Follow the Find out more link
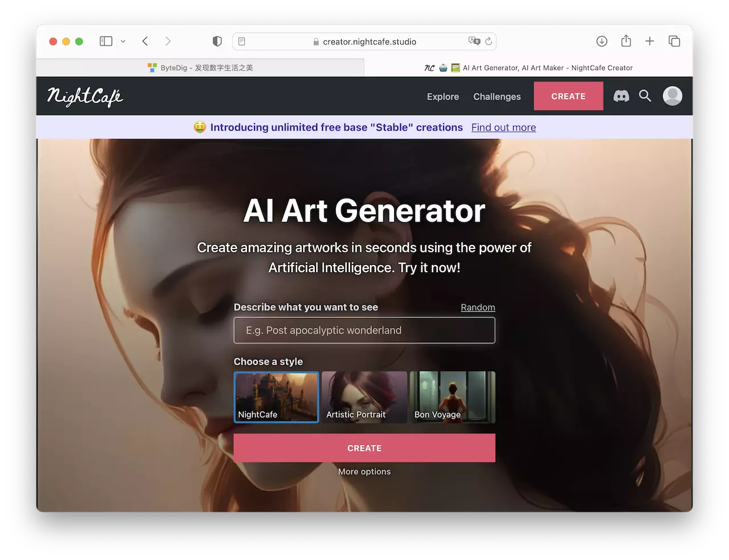729x560 pixels. click(503, 128)
